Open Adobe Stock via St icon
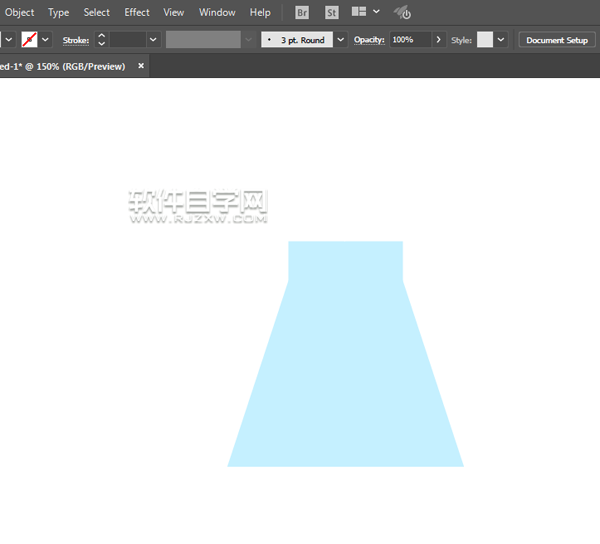 [332, 13]
